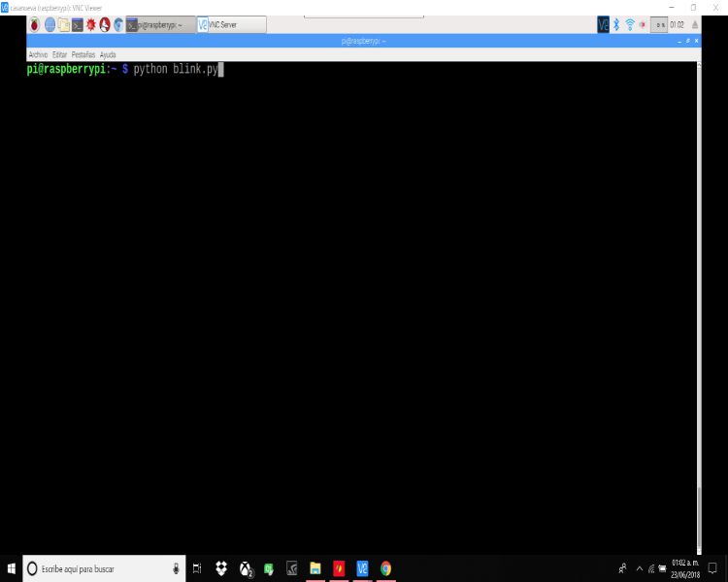Open the Pestañas menu

tap(83, 54)
